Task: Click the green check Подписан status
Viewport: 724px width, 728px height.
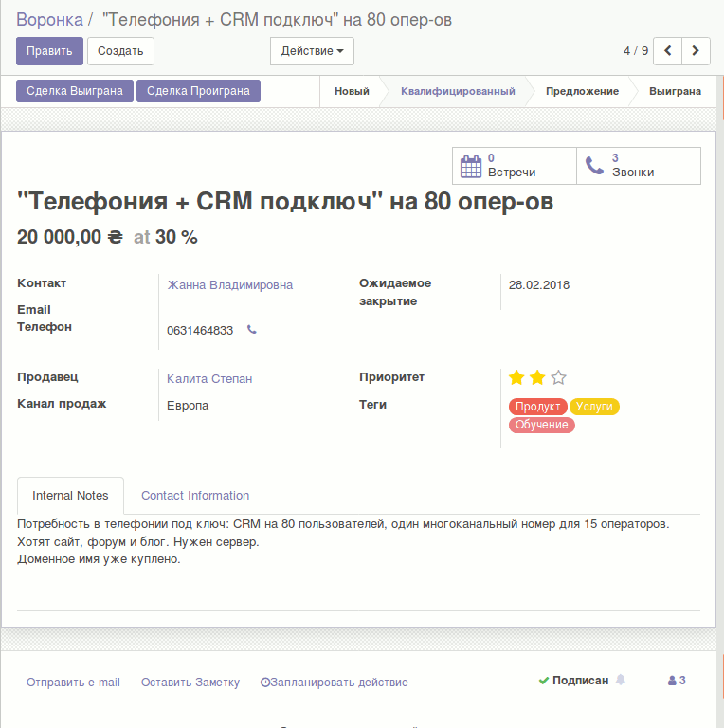Action: [573, 681]
